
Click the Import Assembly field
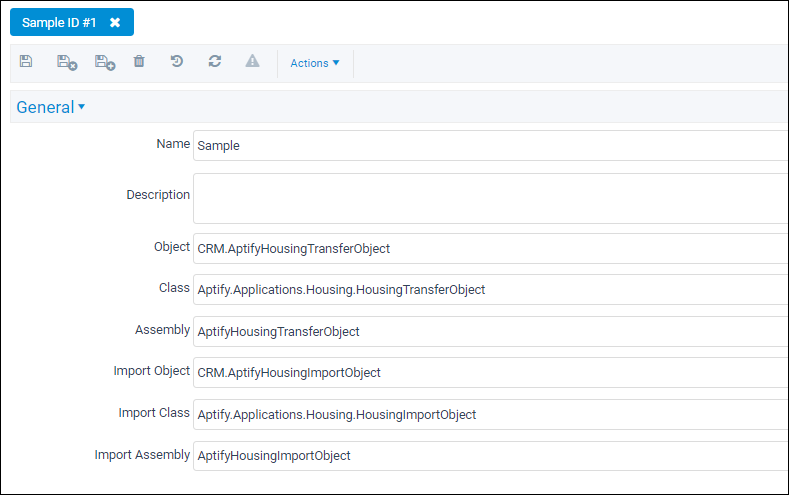click(x=491, y=456)
